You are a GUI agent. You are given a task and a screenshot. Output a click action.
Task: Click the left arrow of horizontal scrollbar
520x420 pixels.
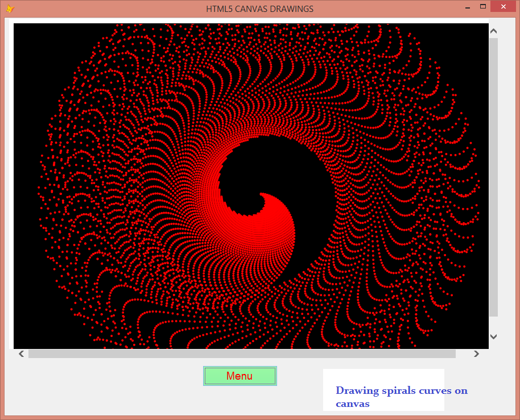pos(21,354)
